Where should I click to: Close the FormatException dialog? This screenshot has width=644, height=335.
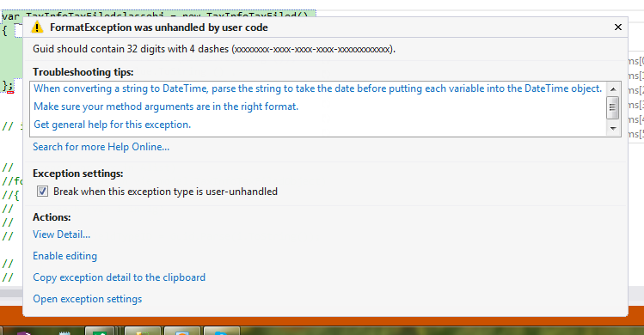point(617,27)
